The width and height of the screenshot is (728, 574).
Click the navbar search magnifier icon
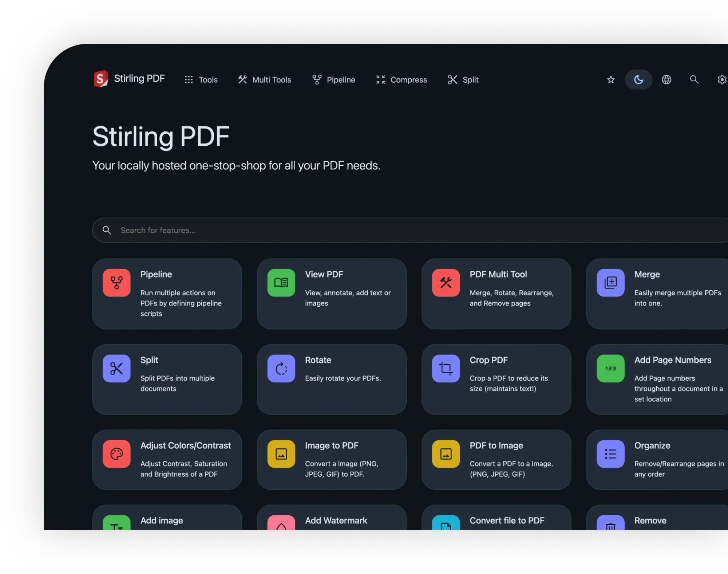[x=694, y=79]
